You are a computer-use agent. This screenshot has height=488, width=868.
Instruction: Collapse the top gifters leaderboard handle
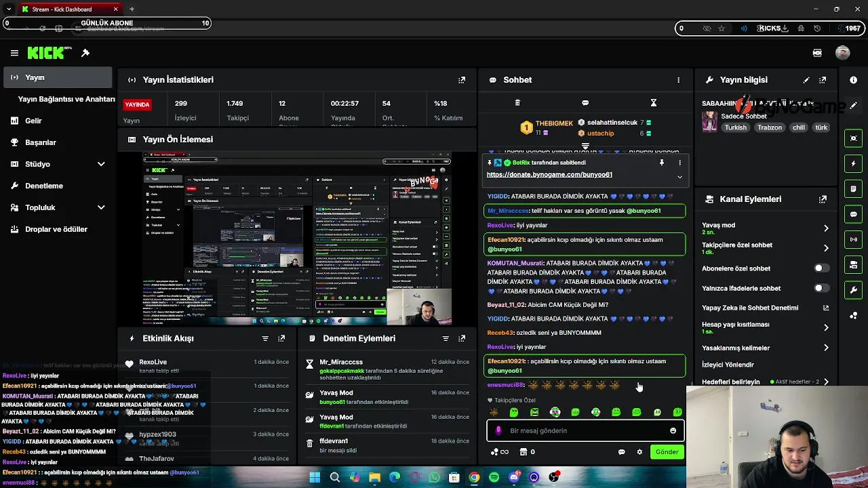point(585,146)
